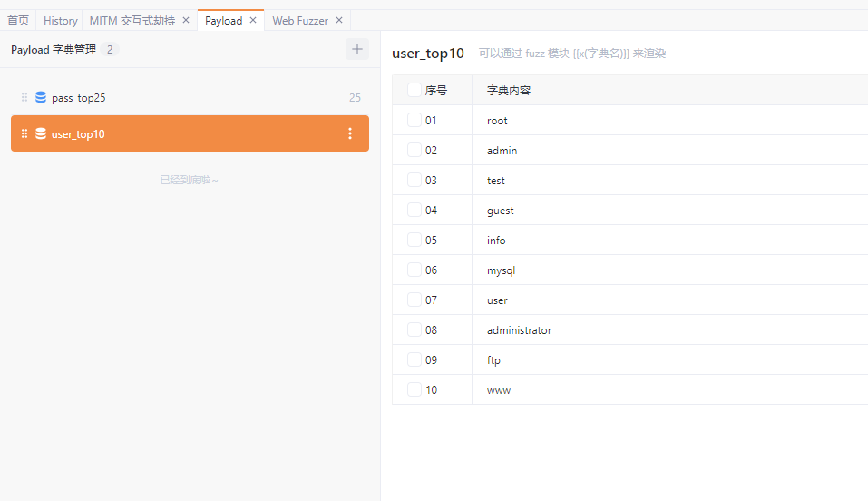This screenshot has width=868, height=501.
Task: Grab the drag handle of user_top10
Action: 24,133
